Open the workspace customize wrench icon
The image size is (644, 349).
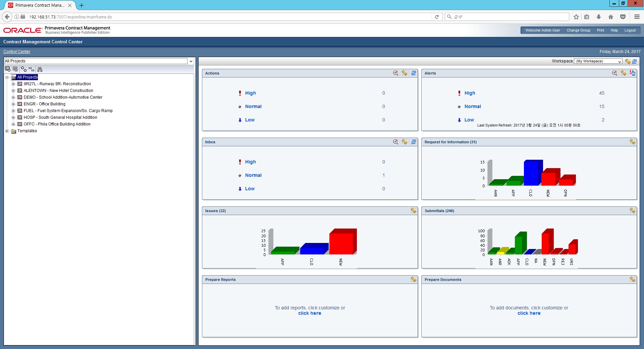coord(628,61)
